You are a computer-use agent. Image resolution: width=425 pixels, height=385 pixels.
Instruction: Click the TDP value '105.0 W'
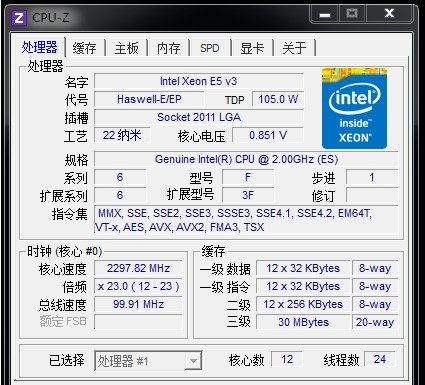pyautogui.click(x=278, y=99)
